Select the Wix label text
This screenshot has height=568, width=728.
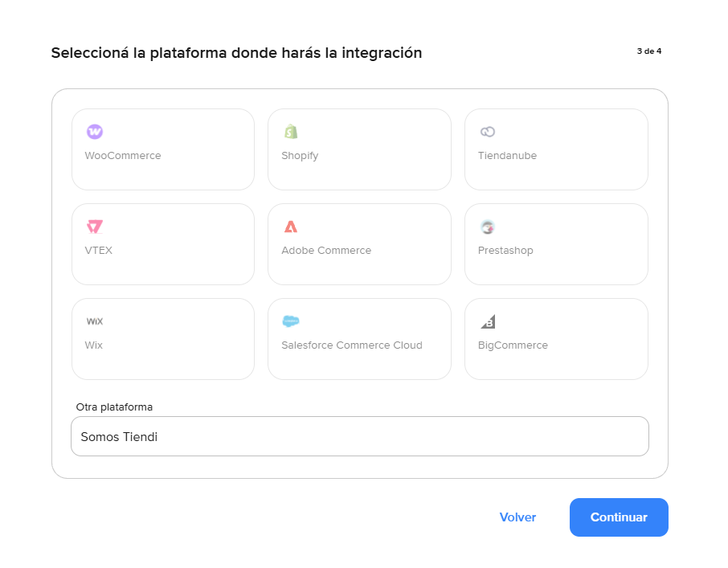(94, 345)
